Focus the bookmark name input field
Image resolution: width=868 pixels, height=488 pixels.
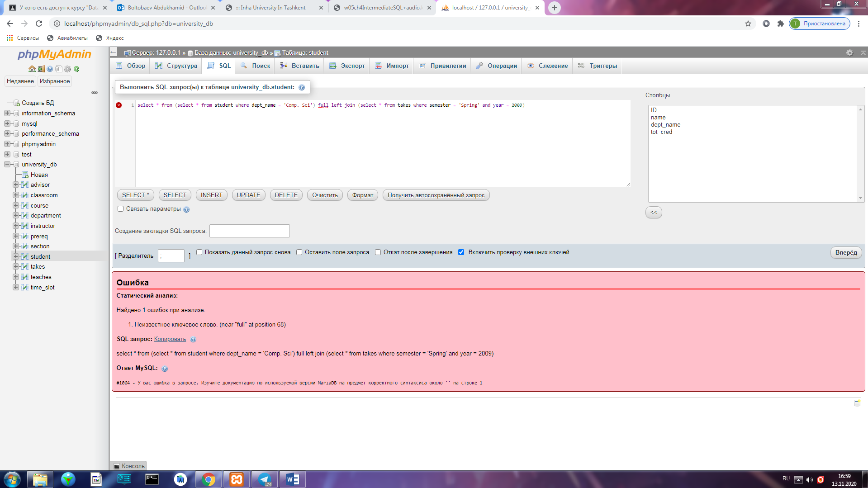[249, 231]
